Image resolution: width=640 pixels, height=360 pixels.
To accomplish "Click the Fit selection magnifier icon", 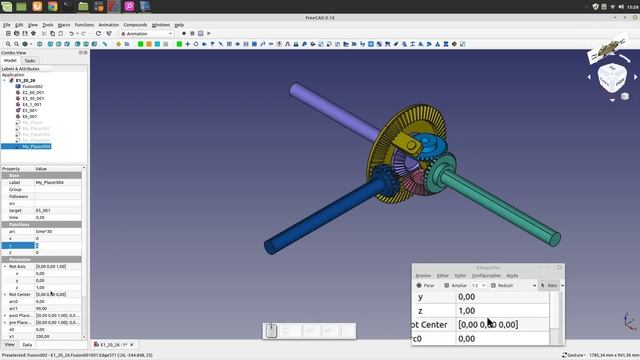I will pos(16,44).
